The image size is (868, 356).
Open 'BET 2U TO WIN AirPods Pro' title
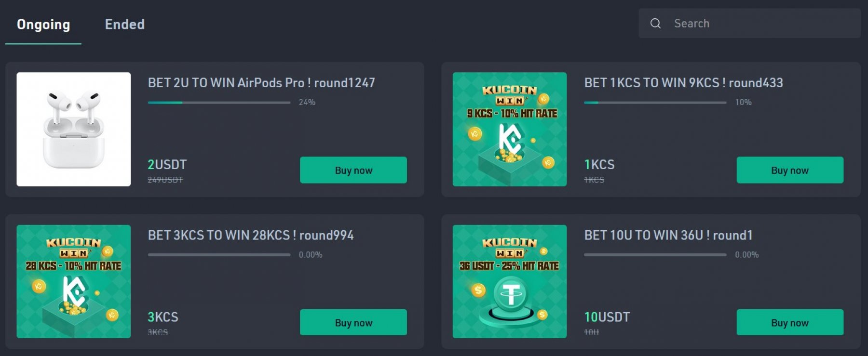tap(261, 83)
